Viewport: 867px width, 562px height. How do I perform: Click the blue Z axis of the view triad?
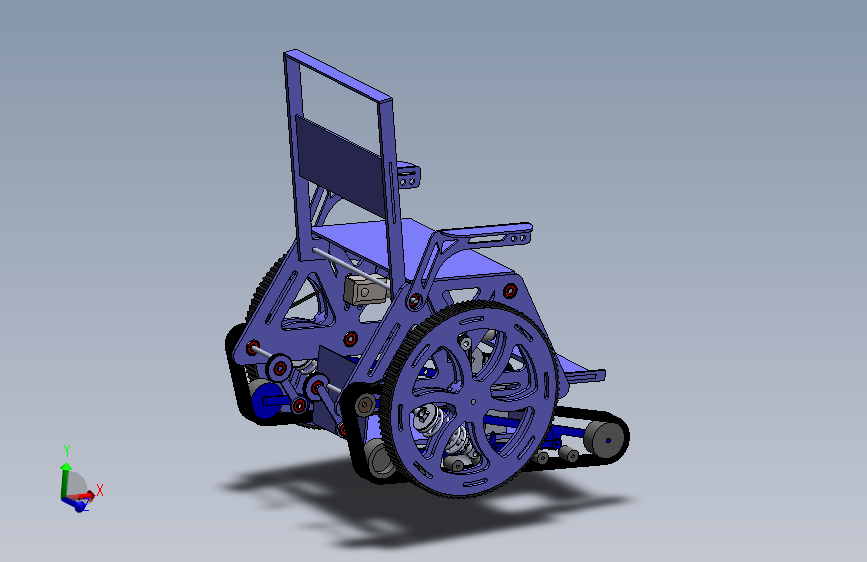(76, 504)
